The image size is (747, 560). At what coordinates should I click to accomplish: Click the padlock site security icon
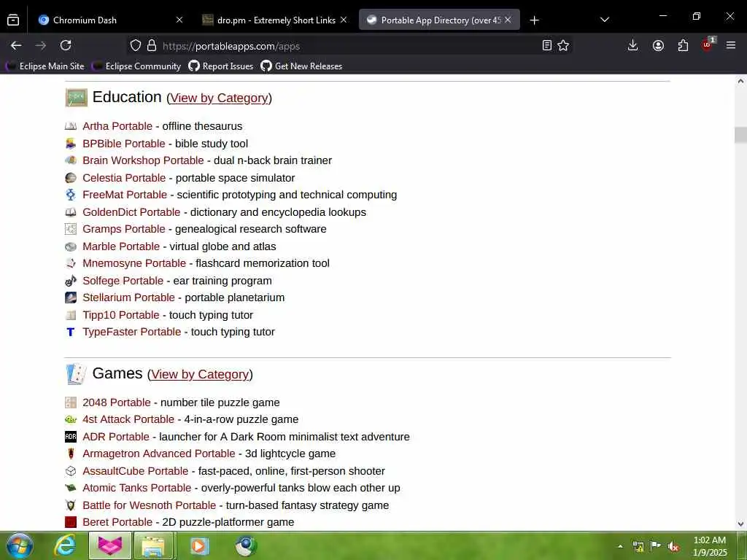coord(152,46)
